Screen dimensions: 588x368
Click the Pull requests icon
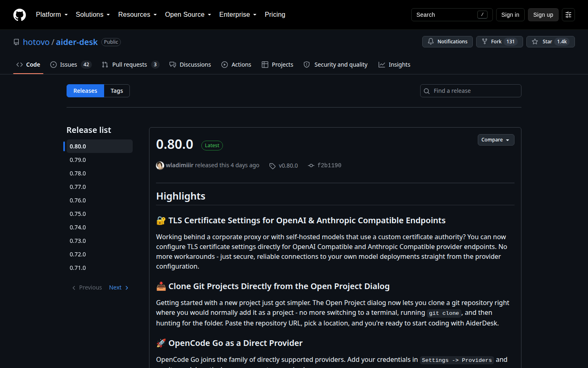click(105, 65)
